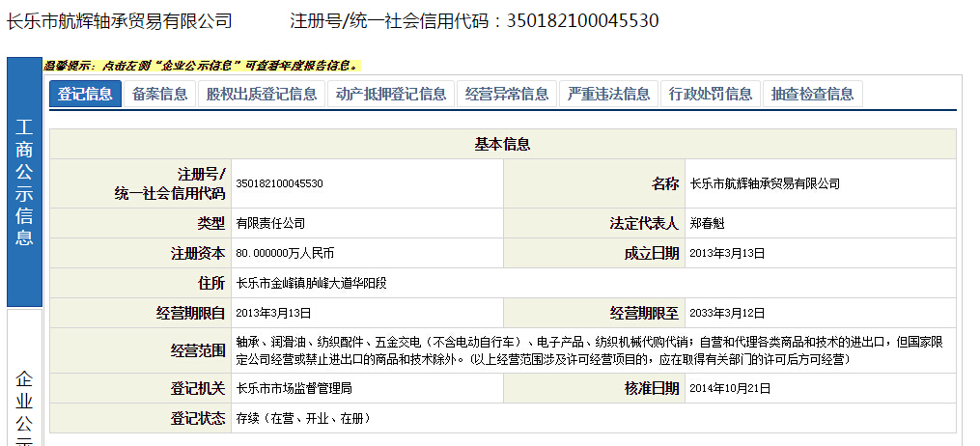The image size is (980, 446).
Task: Open the 备案信息 tab
Action: pyautogui.click(x=160, y=94)
